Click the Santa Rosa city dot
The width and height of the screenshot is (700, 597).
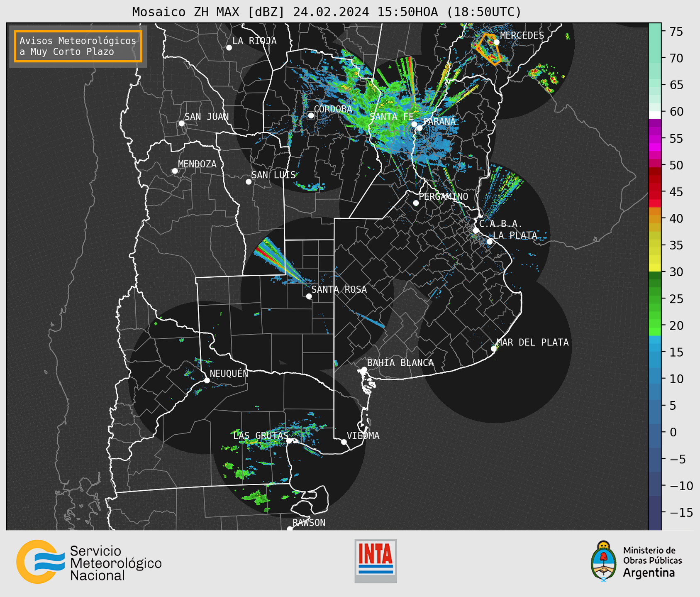(309, 296)
